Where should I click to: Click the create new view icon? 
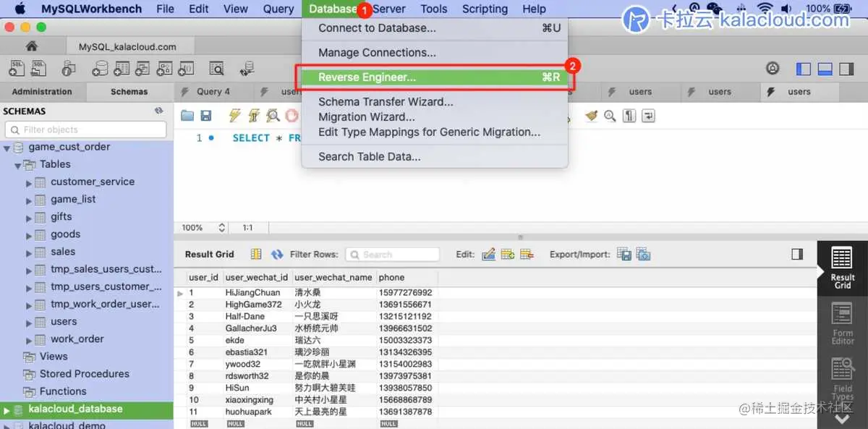pyautogui.click(x=143, y=69)
